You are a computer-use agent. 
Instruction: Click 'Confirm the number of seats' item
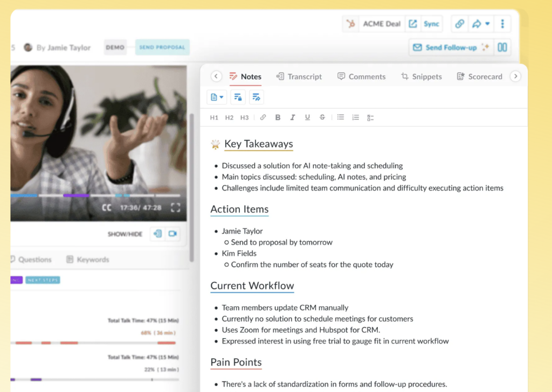[x=312, y=265]
